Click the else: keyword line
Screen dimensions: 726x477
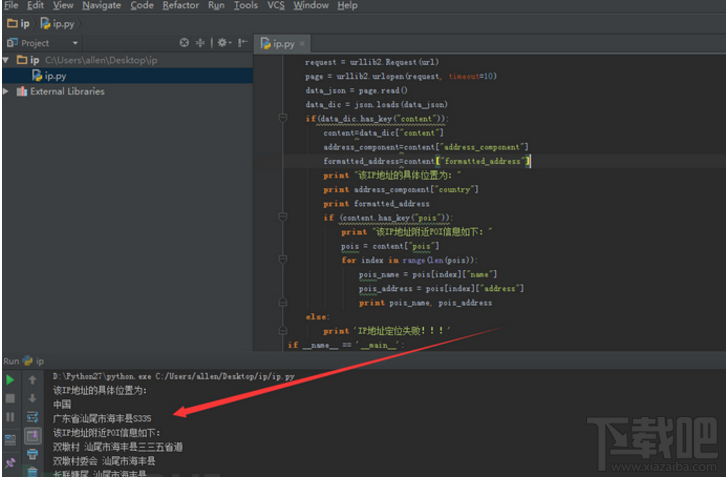point(318,317)
